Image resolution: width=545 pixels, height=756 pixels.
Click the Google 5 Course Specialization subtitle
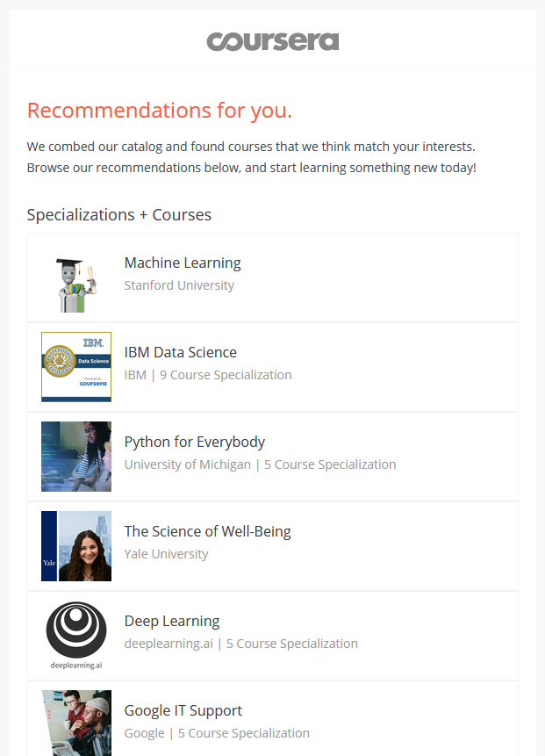coord(217,733)
